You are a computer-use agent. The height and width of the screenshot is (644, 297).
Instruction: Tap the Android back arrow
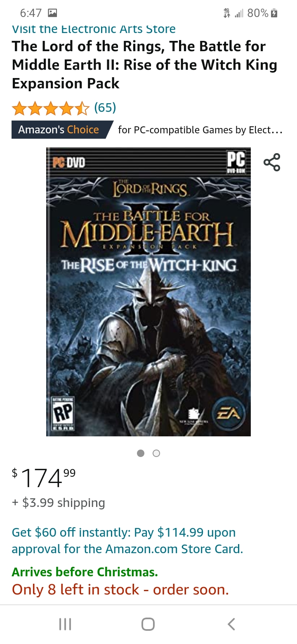point(231,624)
